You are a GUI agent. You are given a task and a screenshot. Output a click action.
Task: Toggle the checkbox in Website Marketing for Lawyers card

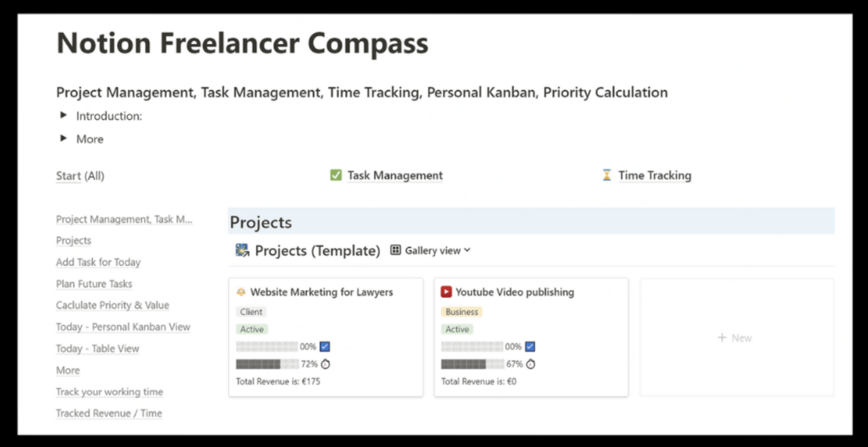325,347
